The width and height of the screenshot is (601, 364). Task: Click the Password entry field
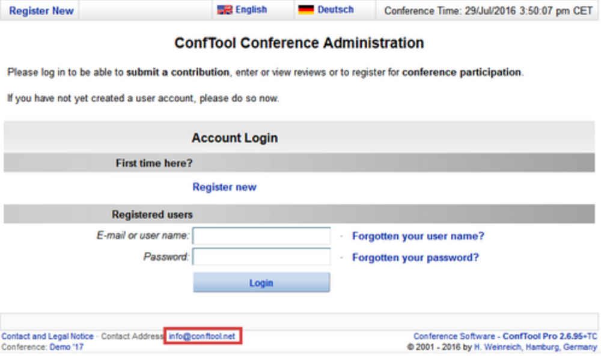click(261, 257)
